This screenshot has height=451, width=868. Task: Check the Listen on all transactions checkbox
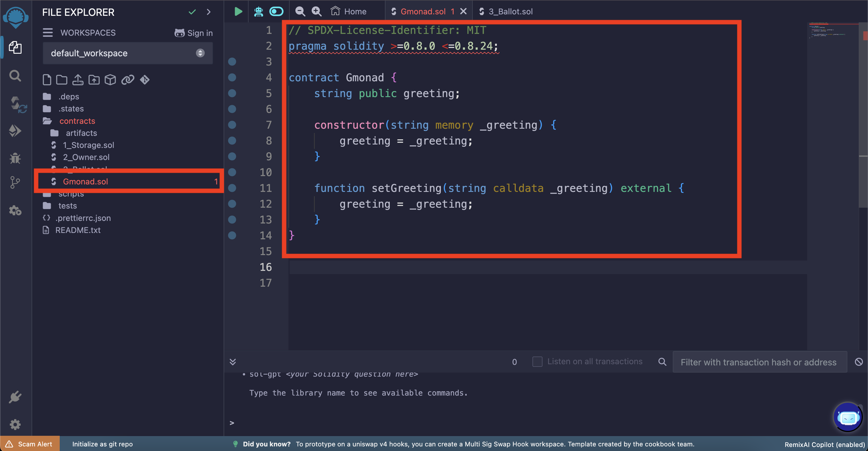[537, 362]
